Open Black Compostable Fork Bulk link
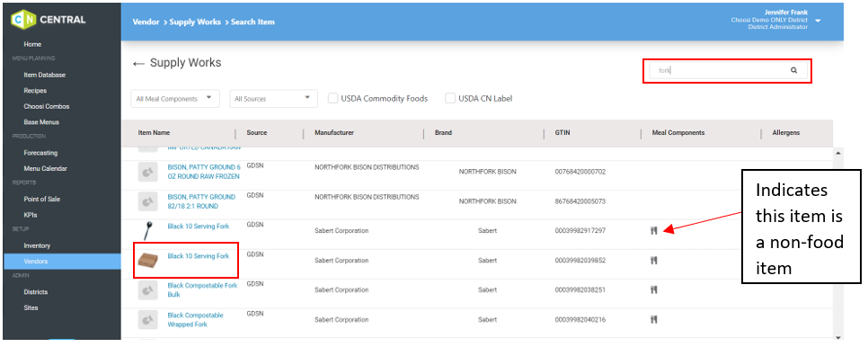The image size is (868, 347). point(202,290)
